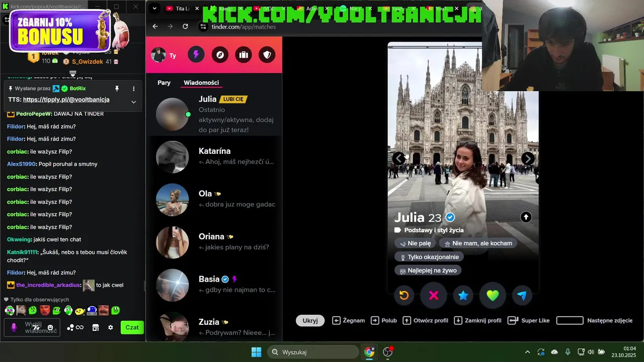Close the 'Tita La' browser tab
The width and height of the screenshot is (644, 362).
click(197, 9)
